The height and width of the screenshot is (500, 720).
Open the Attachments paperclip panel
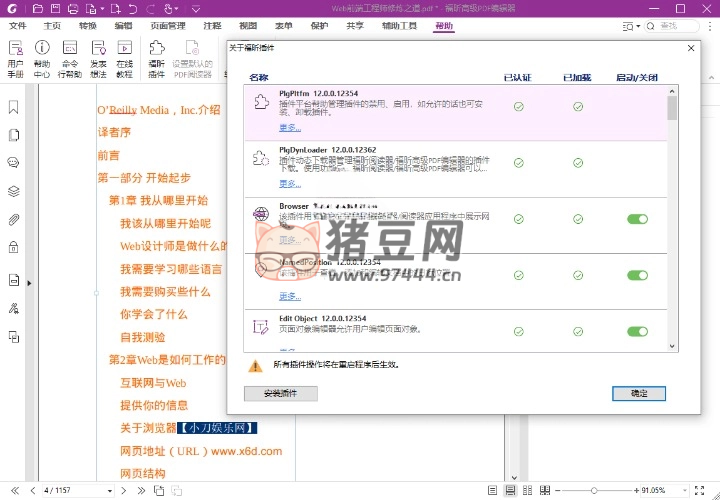pos(14,219)
